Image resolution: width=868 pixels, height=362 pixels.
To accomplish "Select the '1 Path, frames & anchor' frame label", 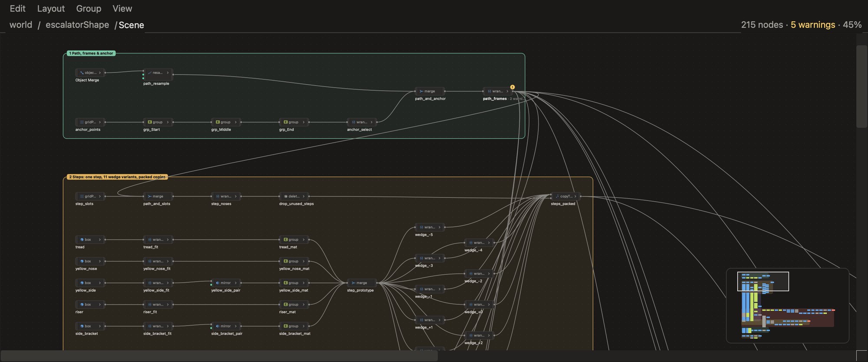I will [91, 53].
